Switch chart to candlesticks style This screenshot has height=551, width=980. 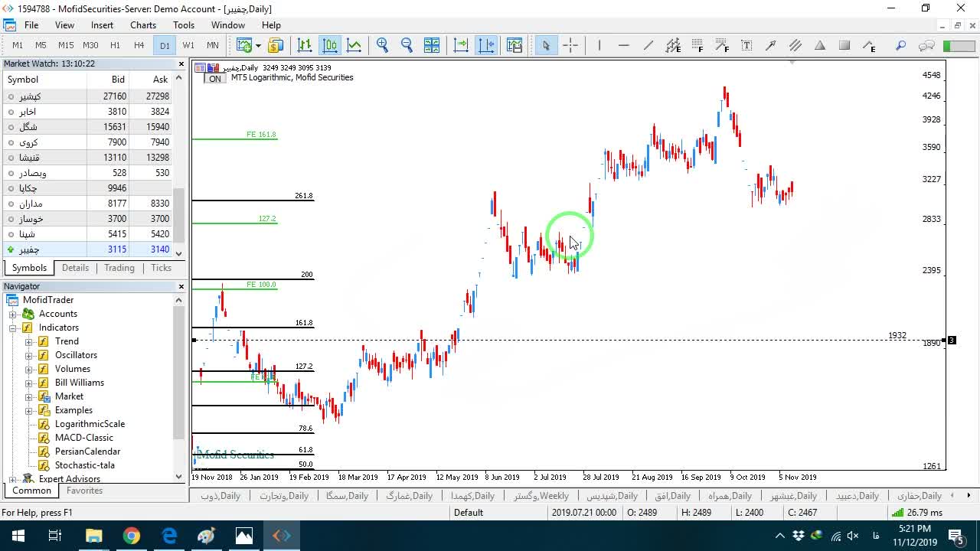(x=330, y=45)
